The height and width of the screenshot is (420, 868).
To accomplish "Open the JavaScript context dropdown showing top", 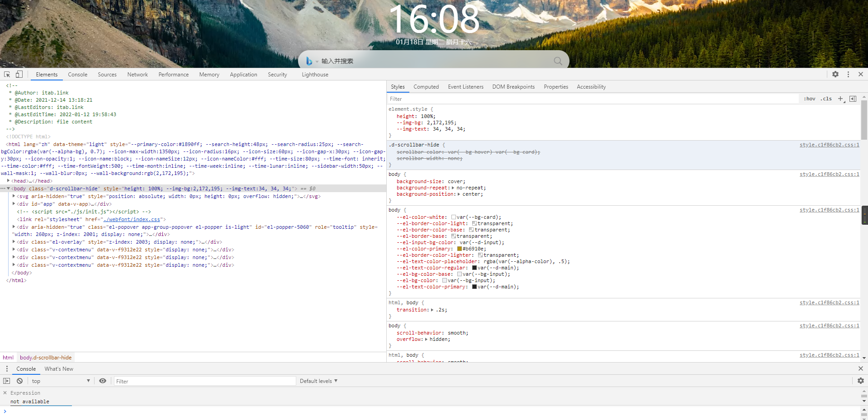I will 61,381.
